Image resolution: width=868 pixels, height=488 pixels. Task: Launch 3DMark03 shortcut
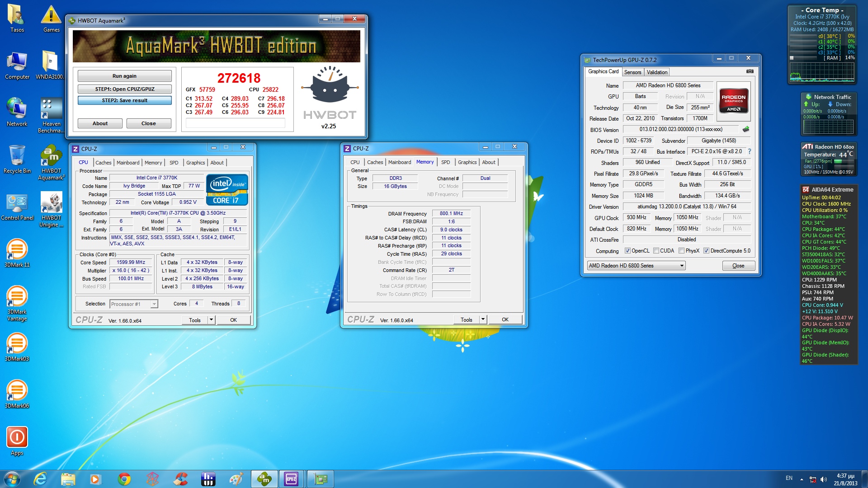tap(17, 347)
